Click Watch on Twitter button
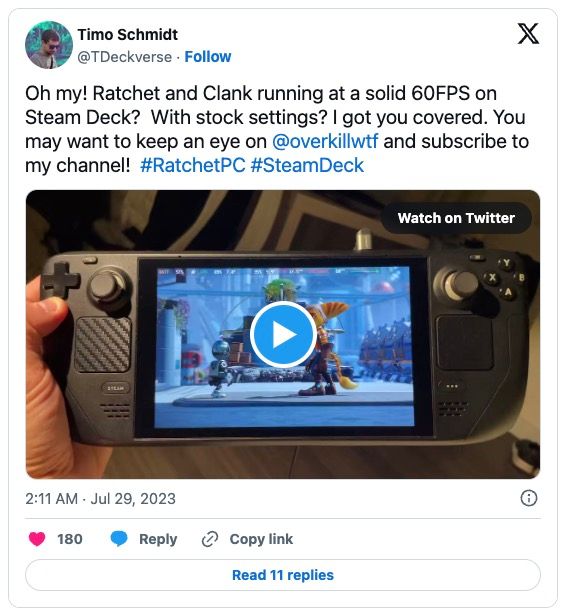The image size is (566, 616). coord(456,218)
